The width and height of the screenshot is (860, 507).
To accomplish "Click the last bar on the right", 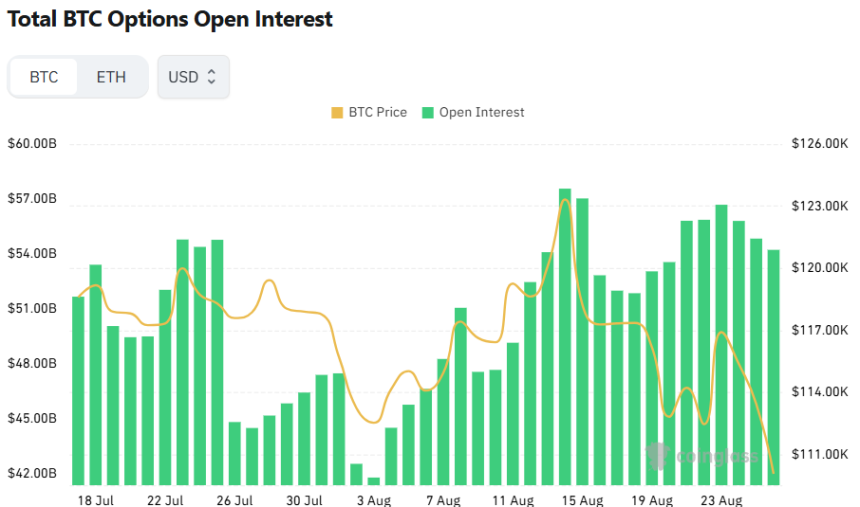I will (x=774, y=367).
